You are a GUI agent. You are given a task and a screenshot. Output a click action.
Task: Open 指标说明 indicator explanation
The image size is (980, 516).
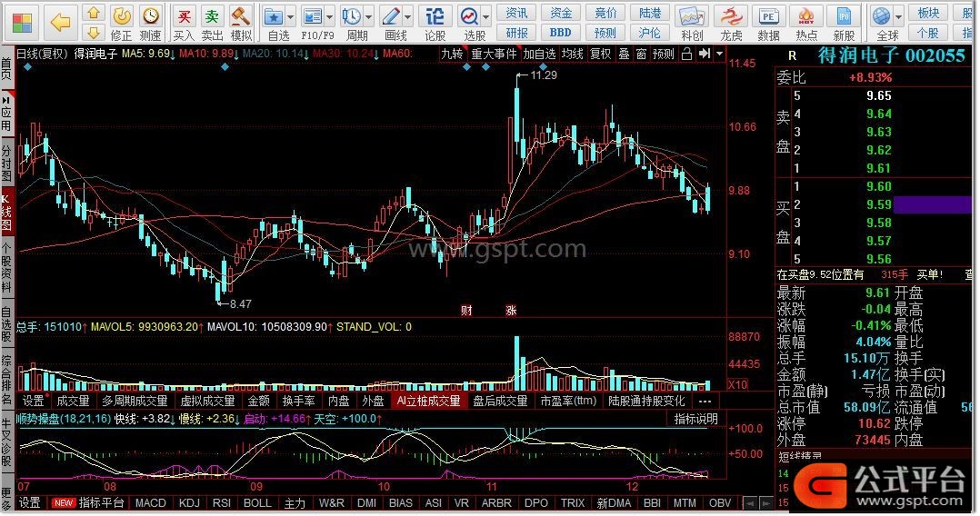pos(696,419)
